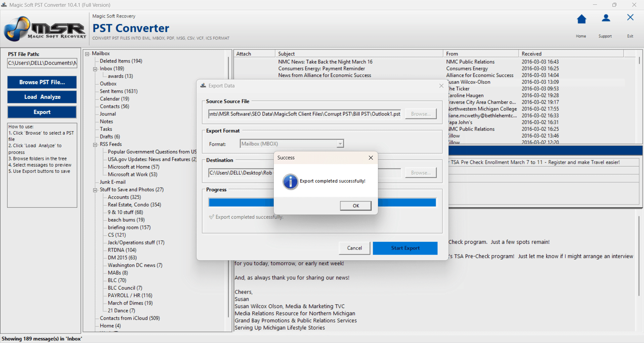Click the message list vertical scrollbar
Screen dimensions: 644x343
click(x=639, y=61)
